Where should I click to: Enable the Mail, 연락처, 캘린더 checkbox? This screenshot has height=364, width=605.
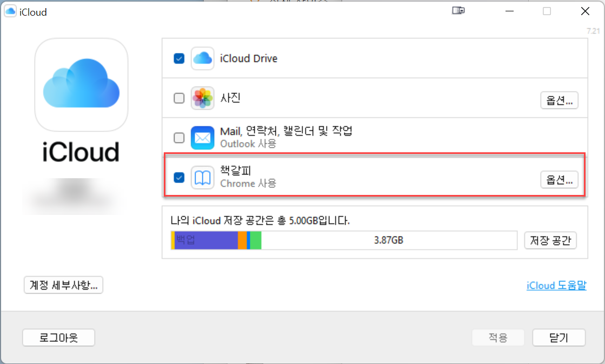coord(179,138)
